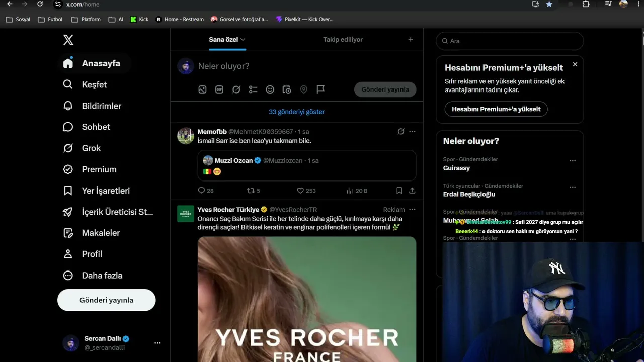Click the composer Gönderi yayınla button
The width and height of the screenshot is (644, 362).
click(x=385, y=89)
